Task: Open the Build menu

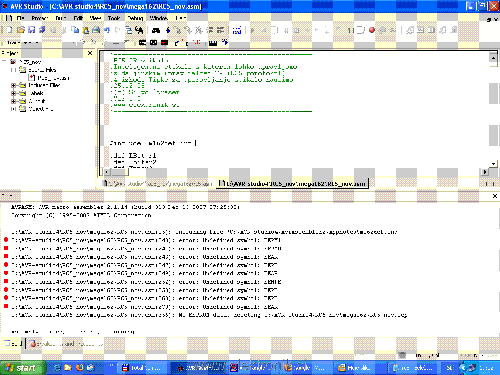Action: point(61,18)
